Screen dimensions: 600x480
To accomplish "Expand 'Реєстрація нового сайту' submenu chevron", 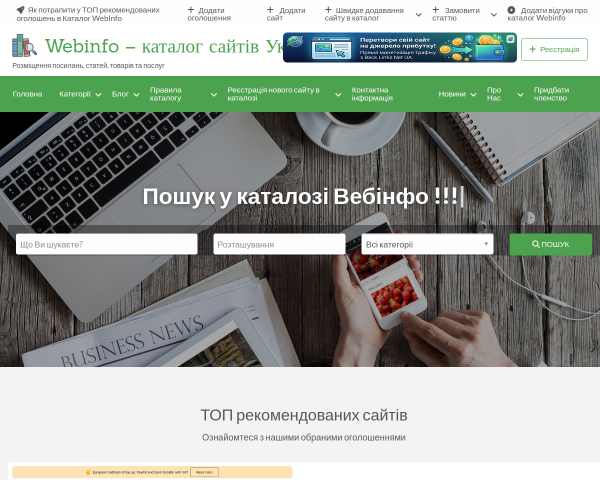I will (338, 95).
